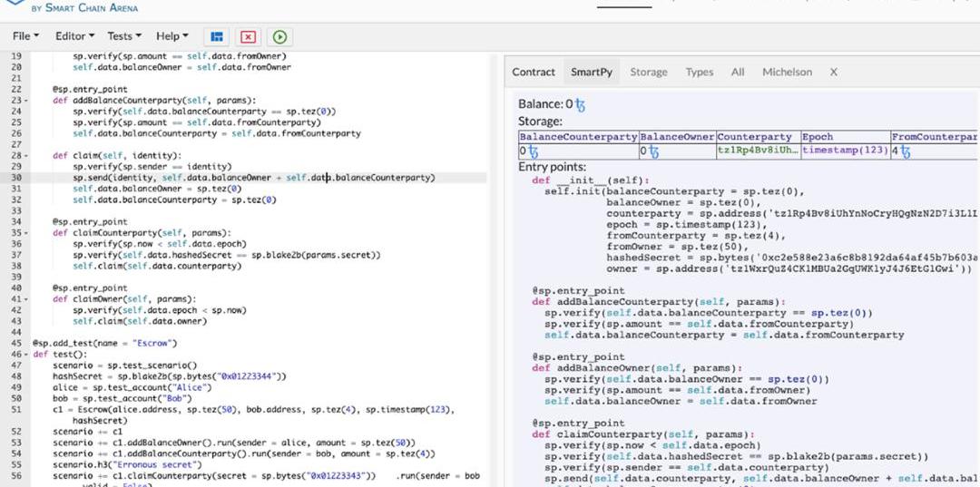Collapse claimCounterparty function at line 35
980x487 pixels.
pyautogui.click(x=28, y=233)
